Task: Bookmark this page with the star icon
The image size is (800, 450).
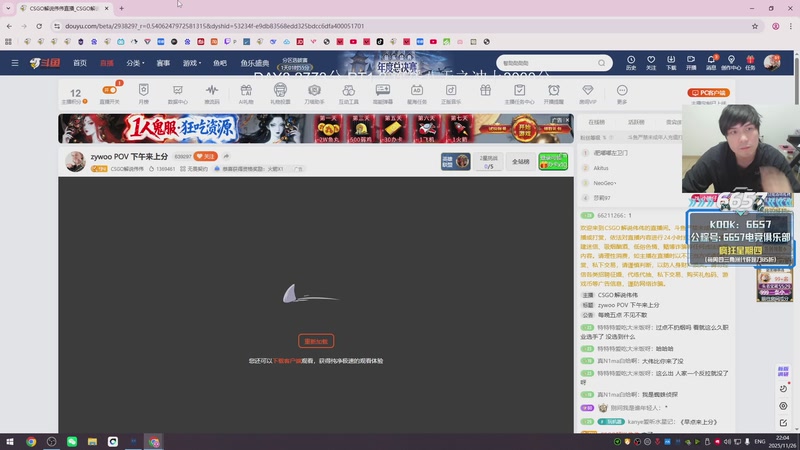Action: [755, 26]
